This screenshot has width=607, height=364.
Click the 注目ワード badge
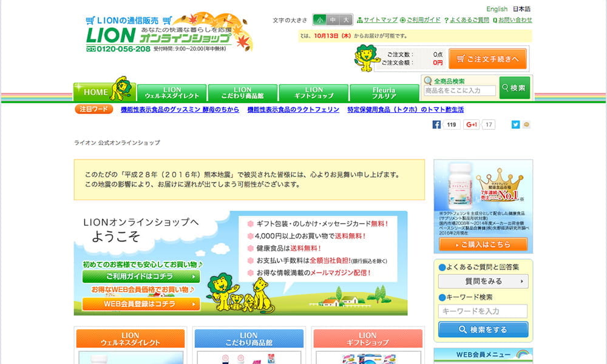click(93, 109)
